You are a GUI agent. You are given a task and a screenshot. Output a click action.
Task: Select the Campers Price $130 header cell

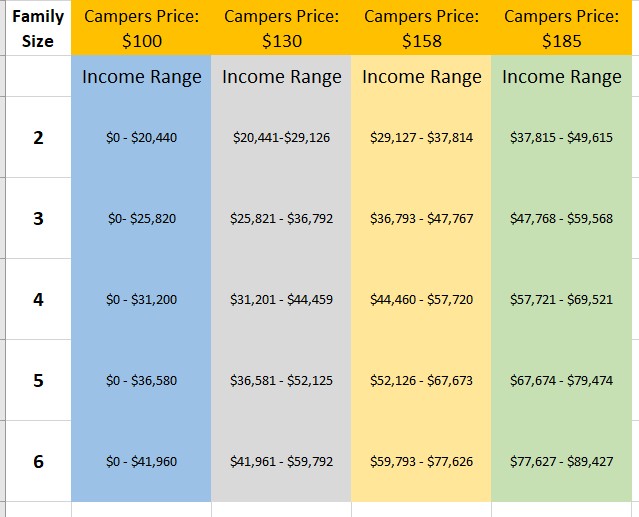point(281,29)
